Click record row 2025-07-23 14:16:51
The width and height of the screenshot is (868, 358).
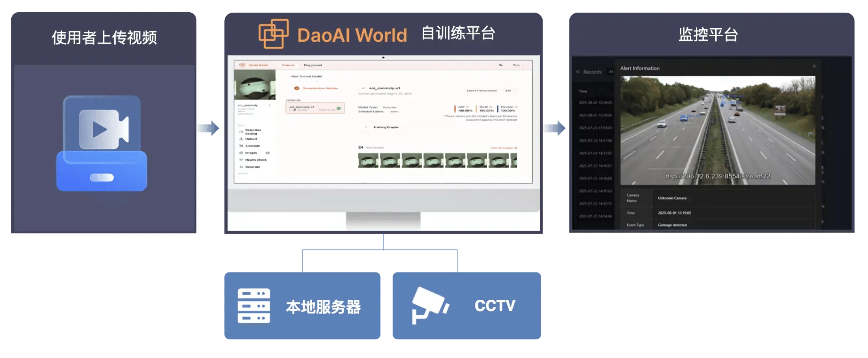pyautogui.click(x=595, y=166)
